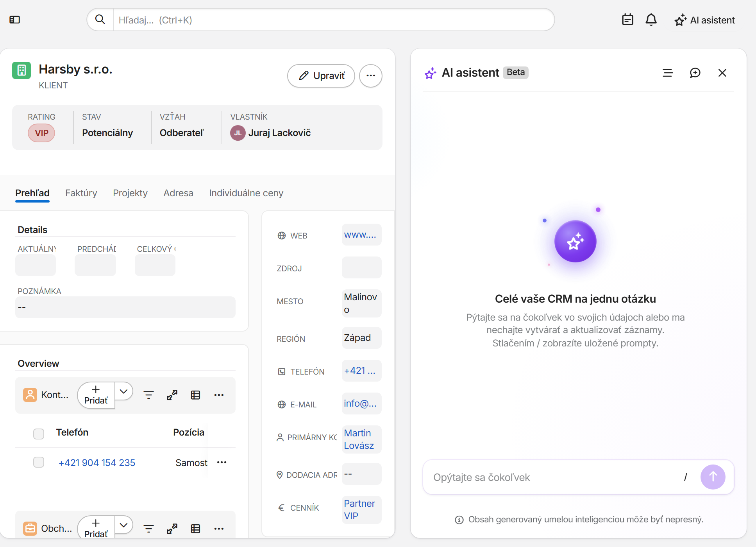Toggle the sidebar panel icon

tap(14, 20)
